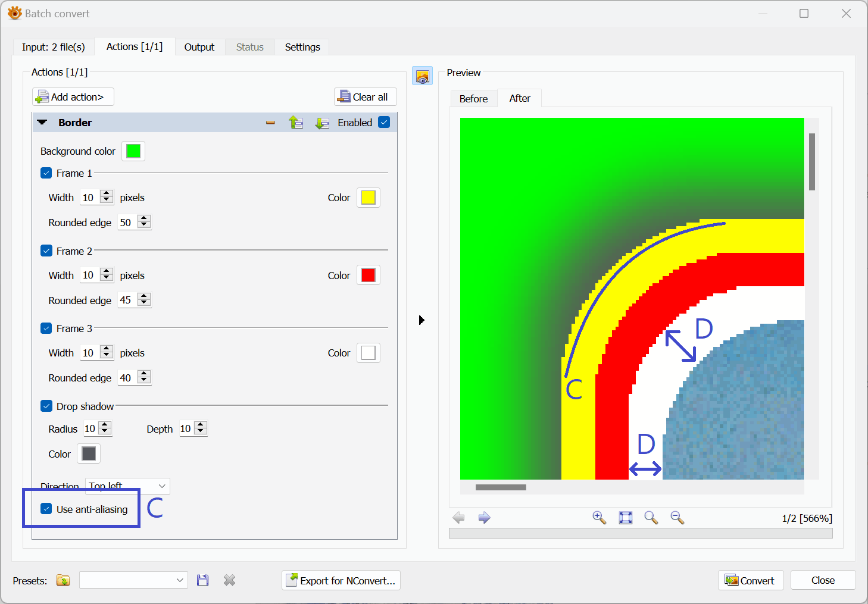Image resolution: width=868 pixels, height=604 pixels.
Task: Open the Direction dropdown
Action: [x=127, y=486]
